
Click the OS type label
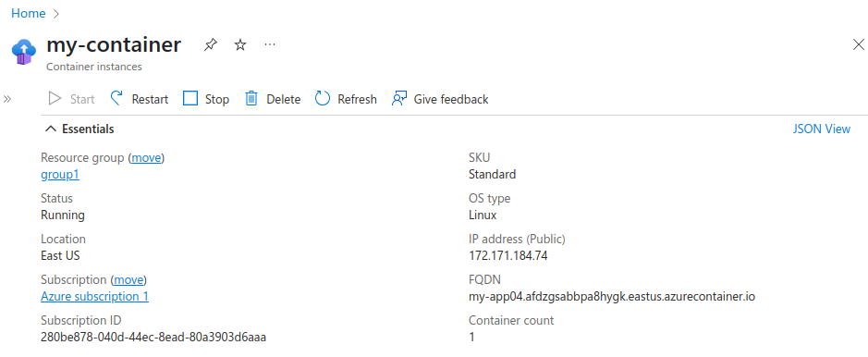click(489, 198)
